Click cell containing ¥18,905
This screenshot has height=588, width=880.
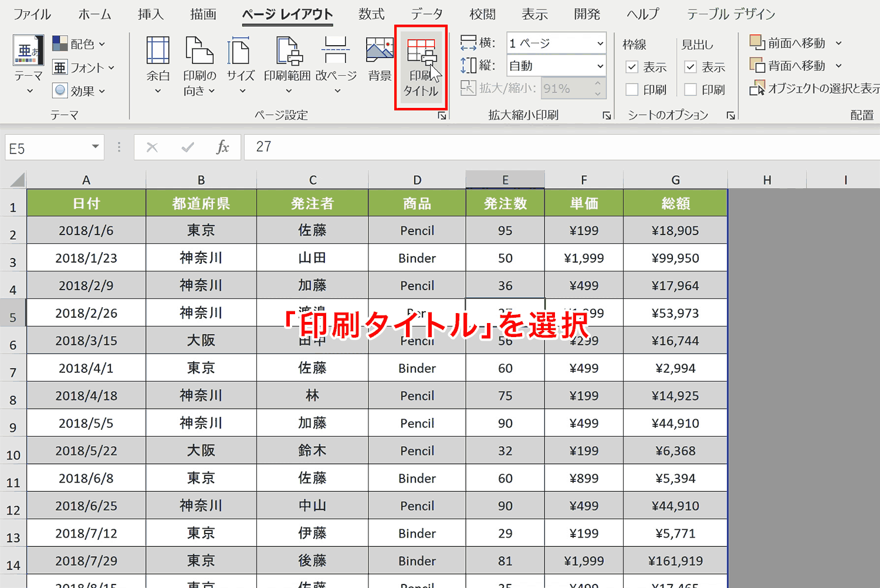click(x=675, y=230)
